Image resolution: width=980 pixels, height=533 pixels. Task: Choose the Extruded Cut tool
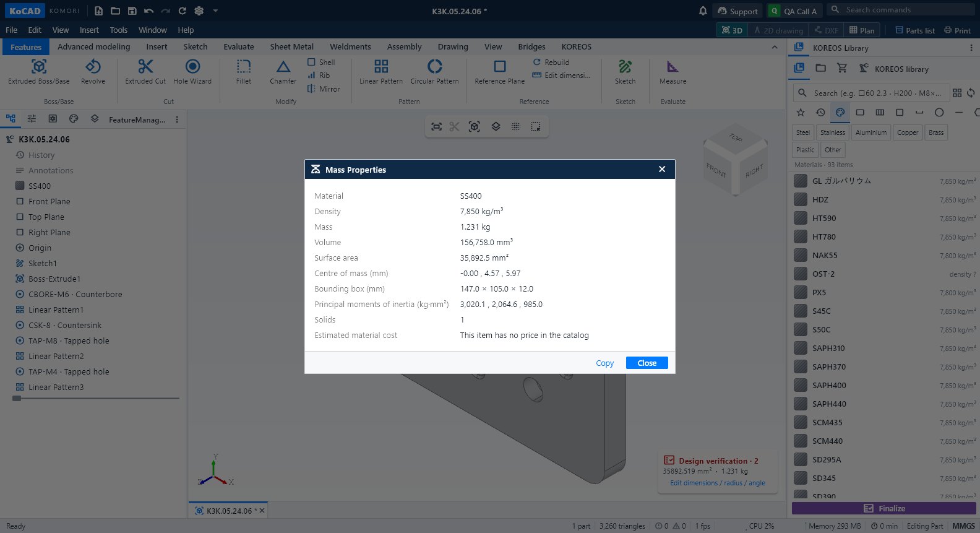[145, 71]
